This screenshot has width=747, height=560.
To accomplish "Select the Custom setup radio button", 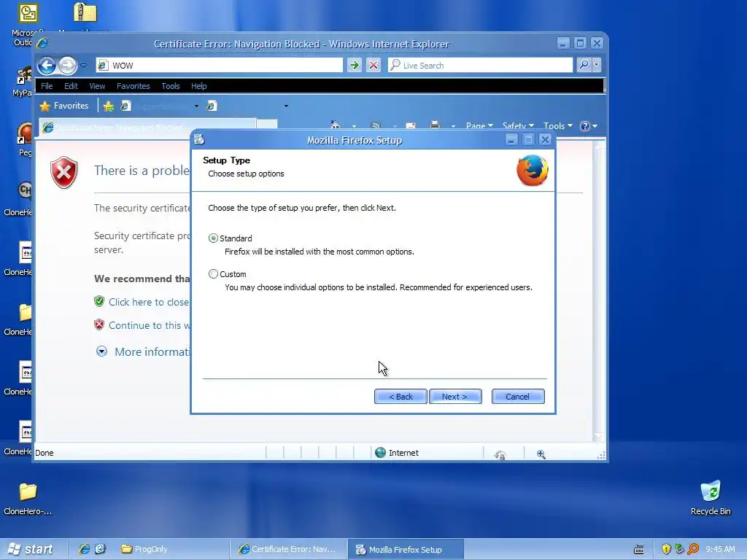I will click(214, 274).
